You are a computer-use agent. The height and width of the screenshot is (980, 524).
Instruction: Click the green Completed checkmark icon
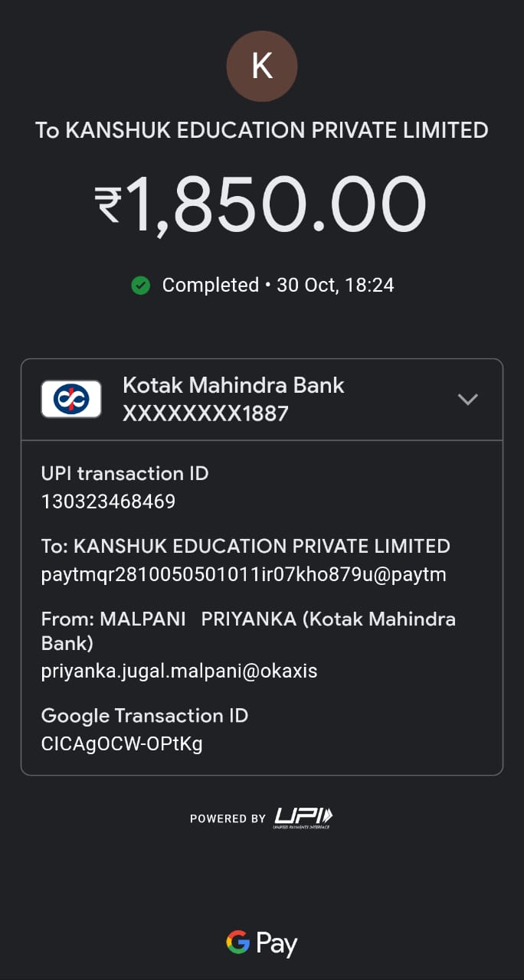pyautogui.click(x=140, y=286)
